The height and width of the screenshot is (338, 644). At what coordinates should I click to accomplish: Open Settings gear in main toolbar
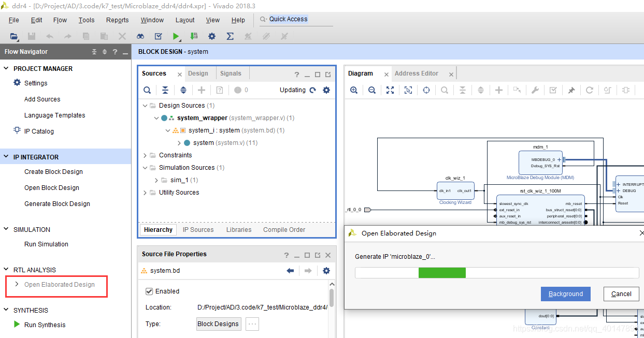212,36
